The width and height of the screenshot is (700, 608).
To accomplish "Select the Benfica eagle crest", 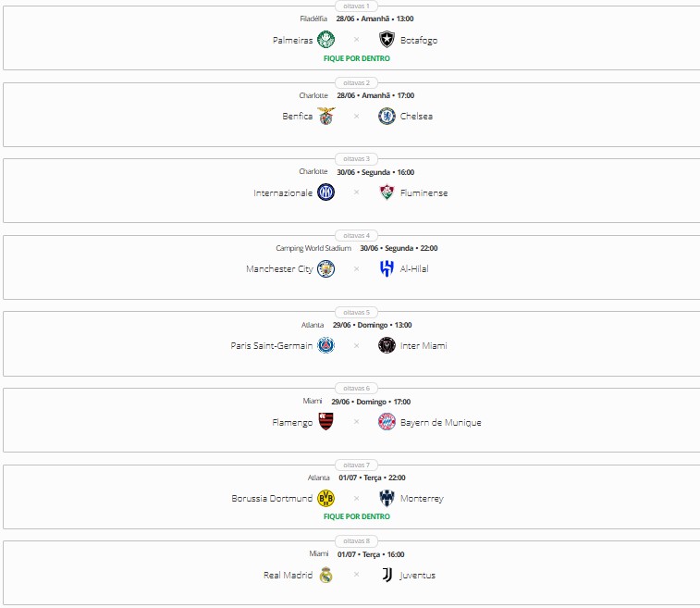I will (325, 117).
